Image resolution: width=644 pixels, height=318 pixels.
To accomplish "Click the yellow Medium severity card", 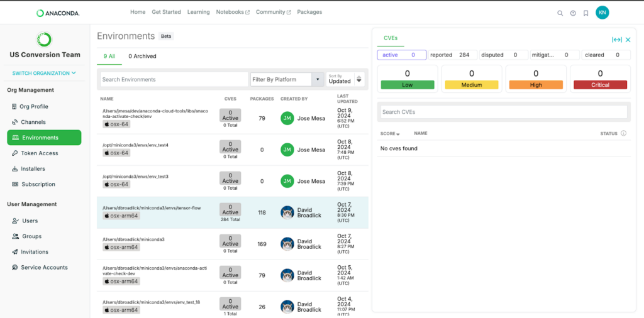I will (x=472, y=79).
